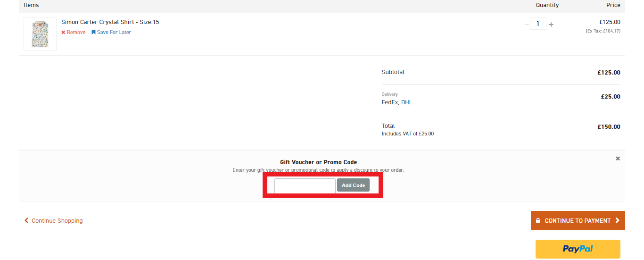Click the Continue to Payment button label
Image resolution: width=644 pixels, height=260 pixels.
(x=577, y=221)
